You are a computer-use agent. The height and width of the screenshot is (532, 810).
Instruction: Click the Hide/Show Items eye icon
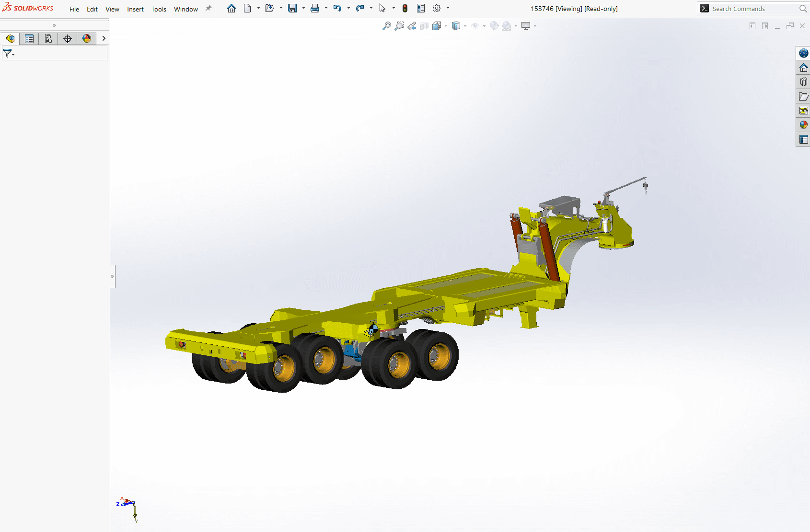475,26
